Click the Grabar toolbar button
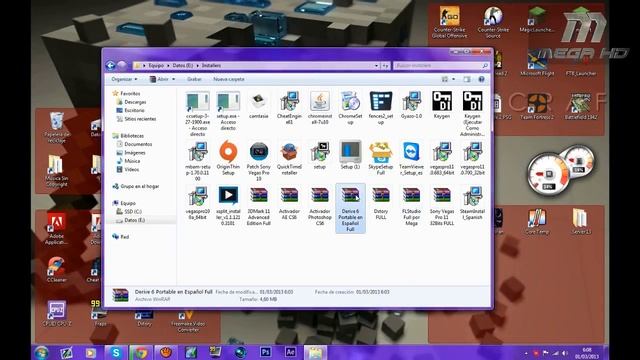Screen dimensions: 640x360 click(x=194, y=79)
